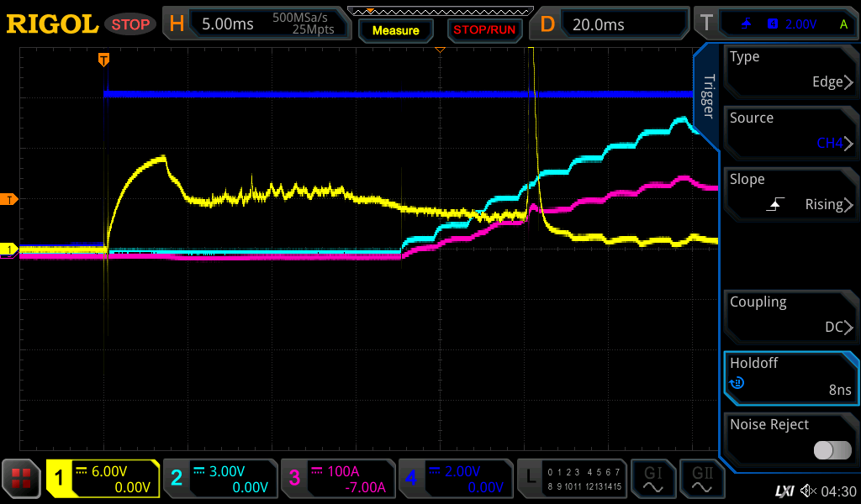The height and width of the screenshot is (504, 861).
Task: Click the speaker sound icon
Action: pyautogui.click(x=808, y=491)
